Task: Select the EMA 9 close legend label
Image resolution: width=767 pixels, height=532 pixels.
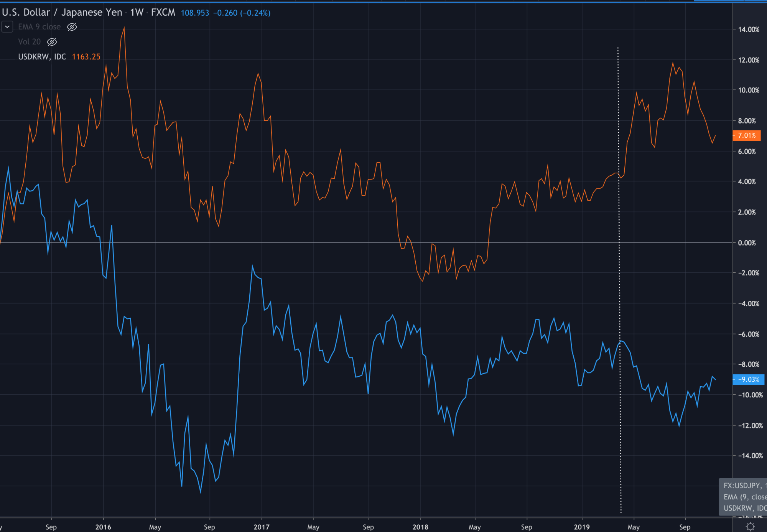Action: (40, 27)
